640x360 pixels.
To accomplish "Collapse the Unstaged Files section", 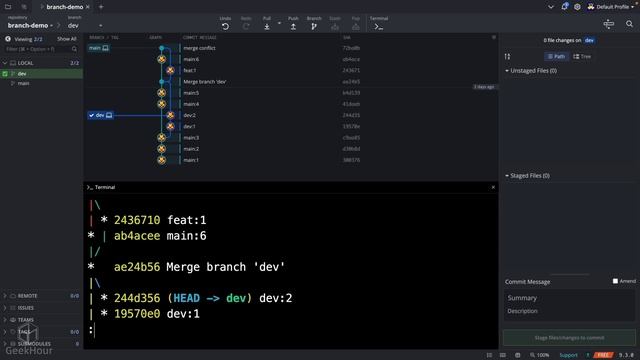I will (x=507, y=71).
